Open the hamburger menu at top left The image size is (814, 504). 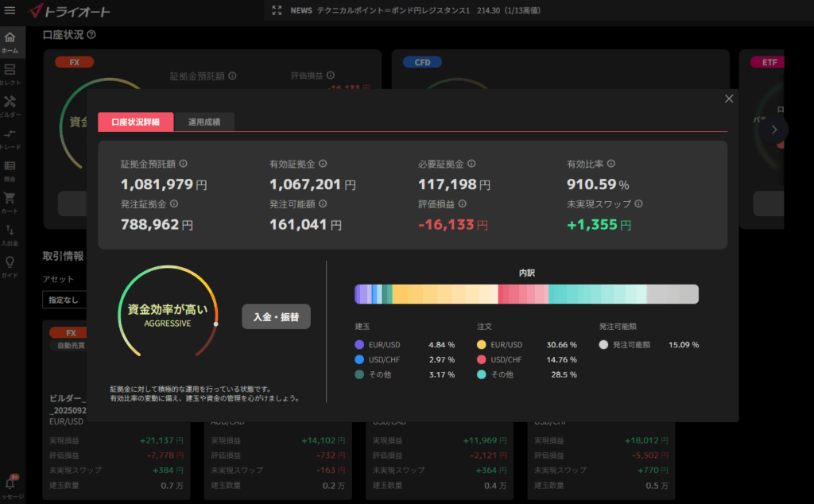point(10,10)
